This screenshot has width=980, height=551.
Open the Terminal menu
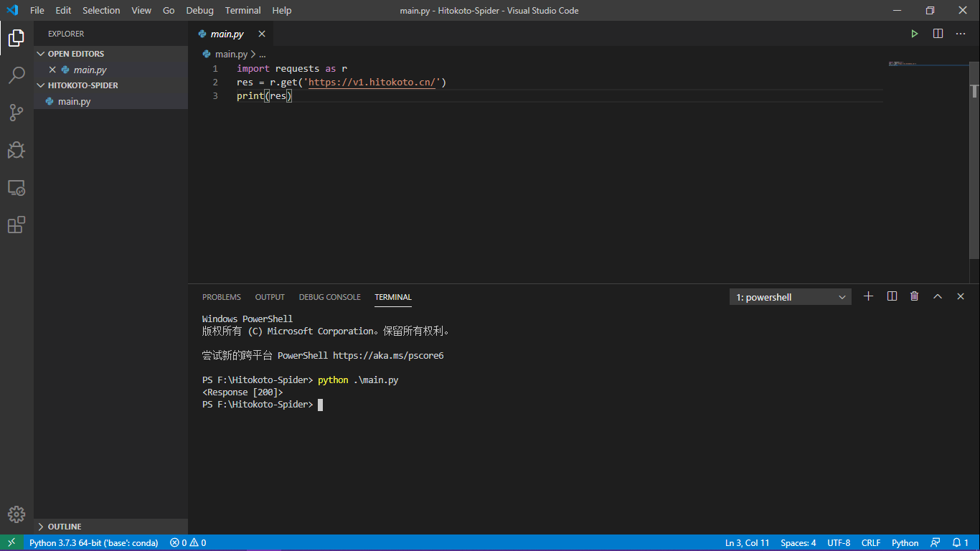pyautogui.click(x=242, y=11)
